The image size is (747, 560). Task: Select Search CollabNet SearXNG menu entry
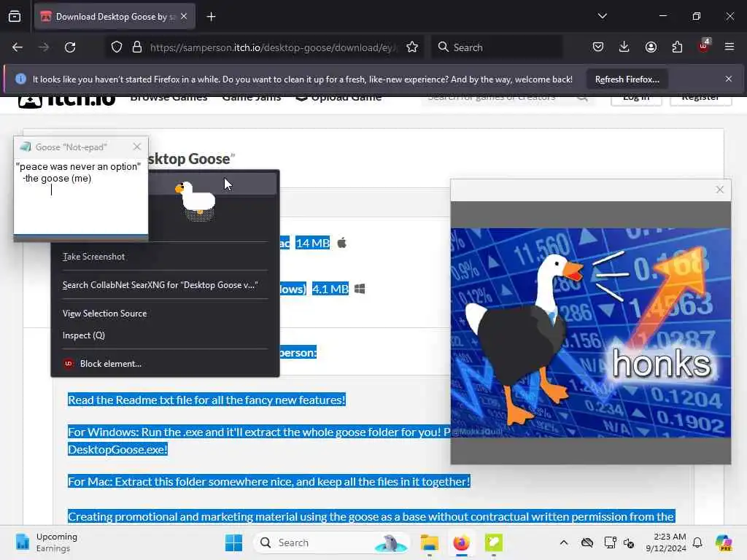click(x=165, y=285)
